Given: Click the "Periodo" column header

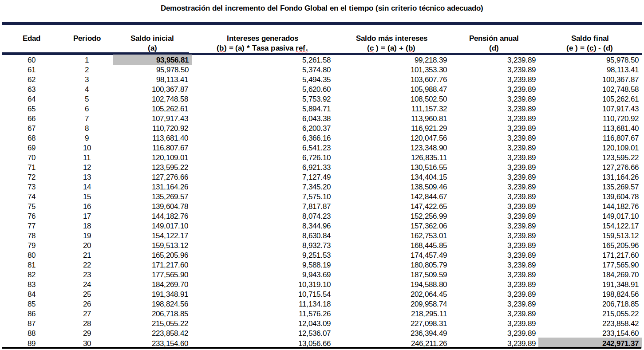Looking at the screenshot, I should point(87,39).
